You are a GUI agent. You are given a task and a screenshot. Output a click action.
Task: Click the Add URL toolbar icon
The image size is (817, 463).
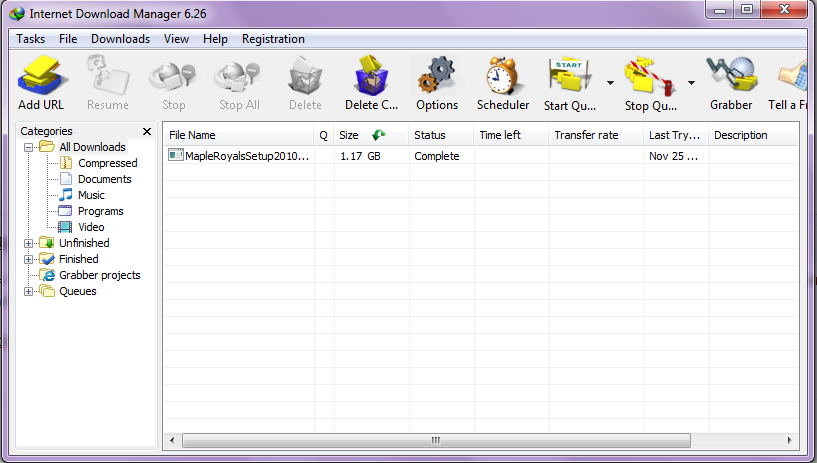(40, 77)
